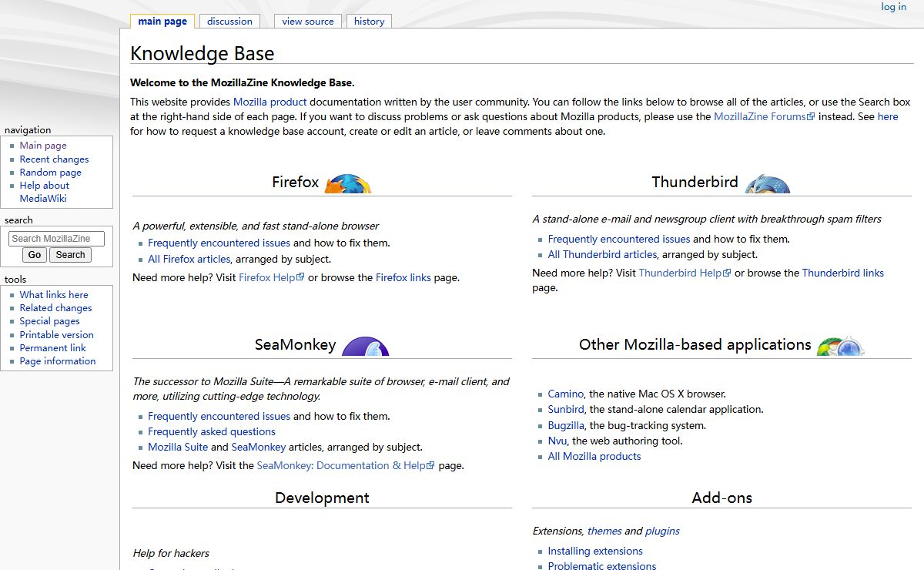Click the Search button
Viewport: 924px width, 570px height.
coord(70,255)
